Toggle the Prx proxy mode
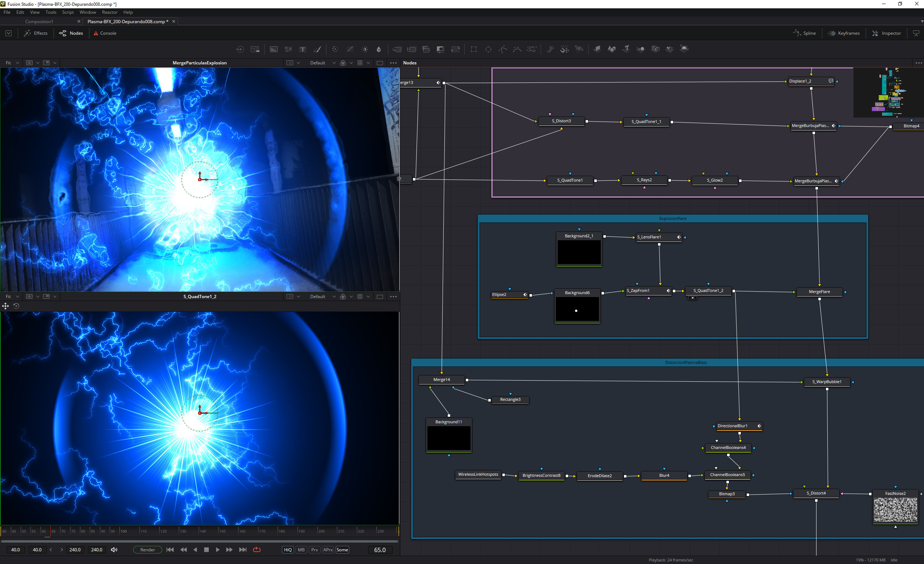 (x=315, y=550)
